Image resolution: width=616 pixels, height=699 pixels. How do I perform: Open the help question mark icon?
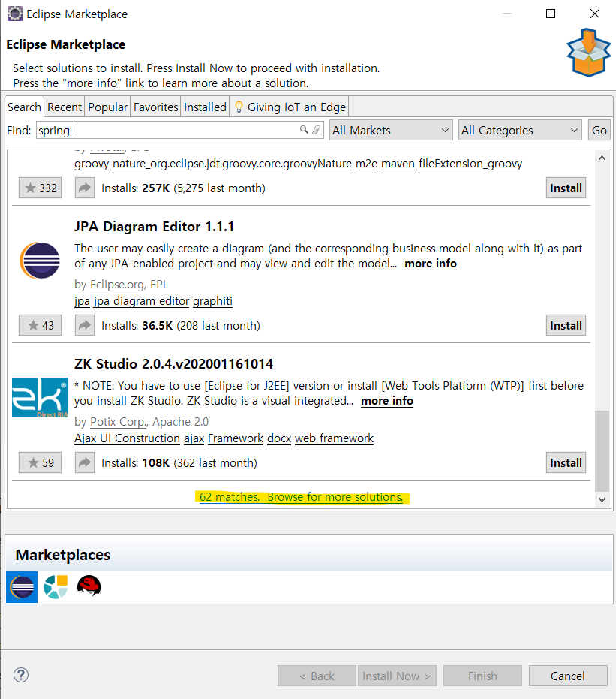pyautogui.click(x=21, y=675)
